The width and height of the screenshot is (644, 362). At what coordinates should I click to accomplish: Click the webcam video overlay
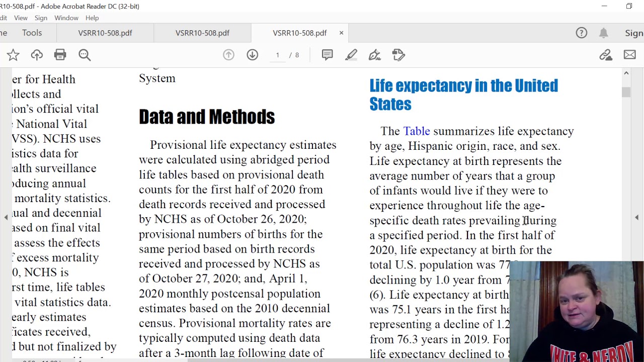click(577, 312)
